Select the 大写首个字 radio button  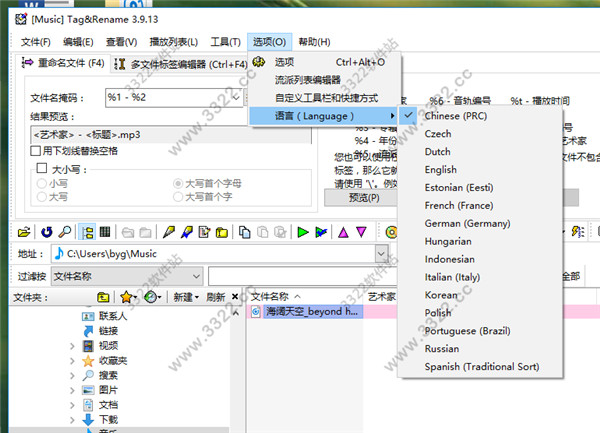coord(178,197)
